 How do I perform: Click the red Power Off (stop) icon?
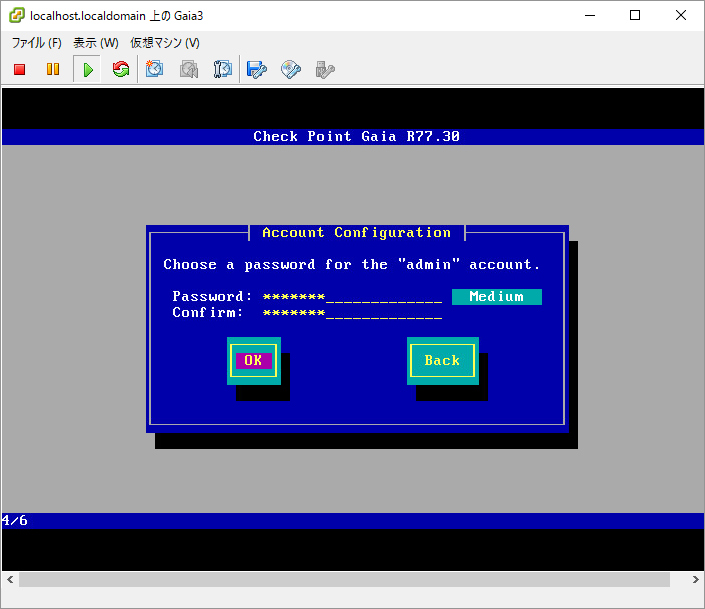pyautogui.click(x=19, y=69)
